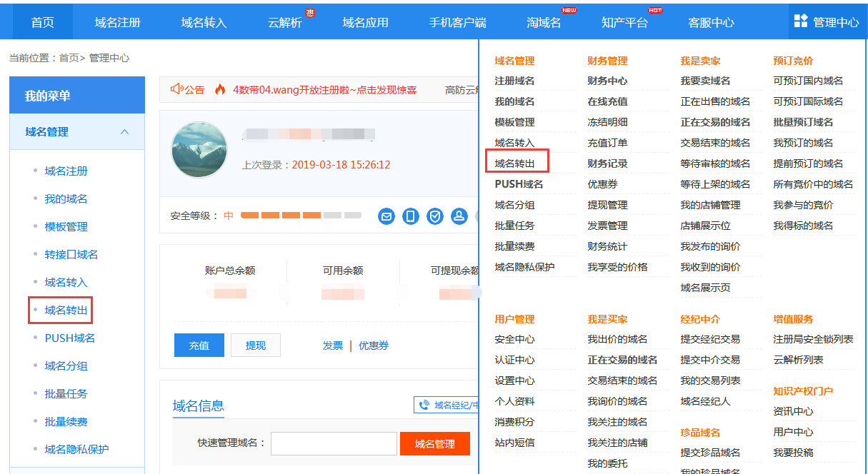This screenshot has width=868, height=474.
Task: Click the email verification icon
Action: 386,216
